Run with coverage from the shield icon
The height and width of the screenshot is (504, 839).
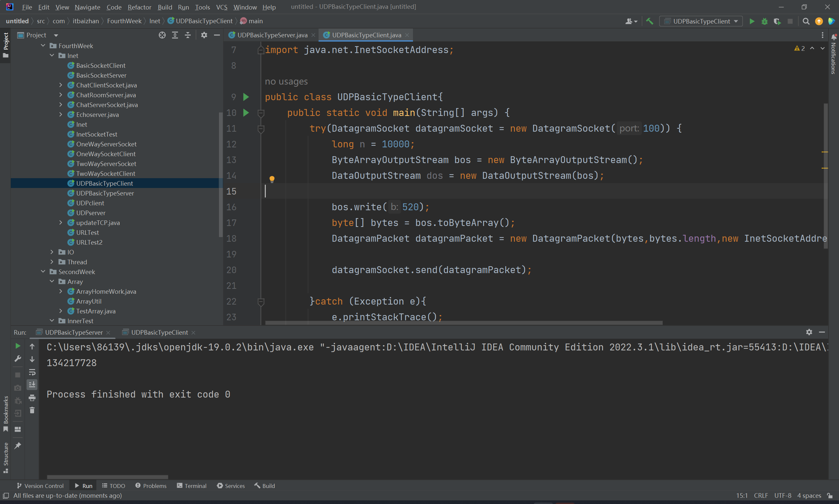[777, 21]
